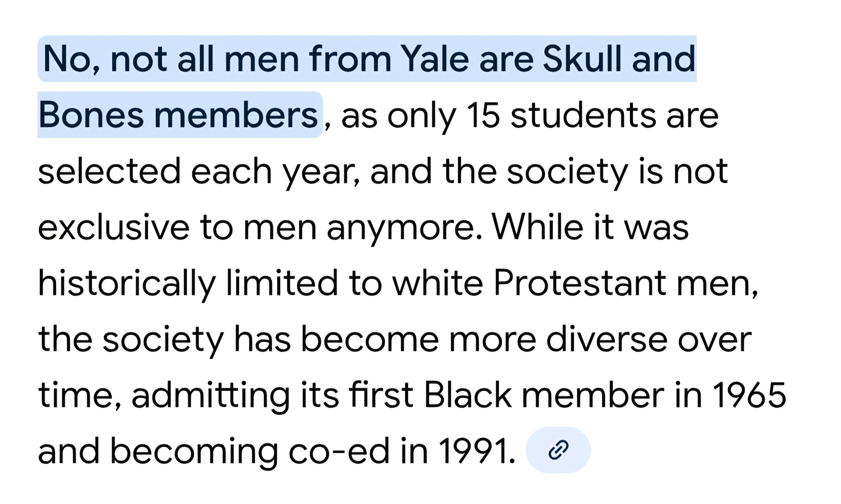Click the year "1991" in the last line
Viewport: 841px width, 504px height.
476,452
